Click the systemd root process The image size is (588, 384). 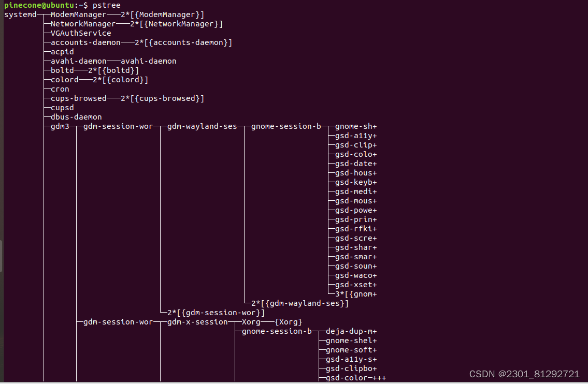(x=20, y=14)
